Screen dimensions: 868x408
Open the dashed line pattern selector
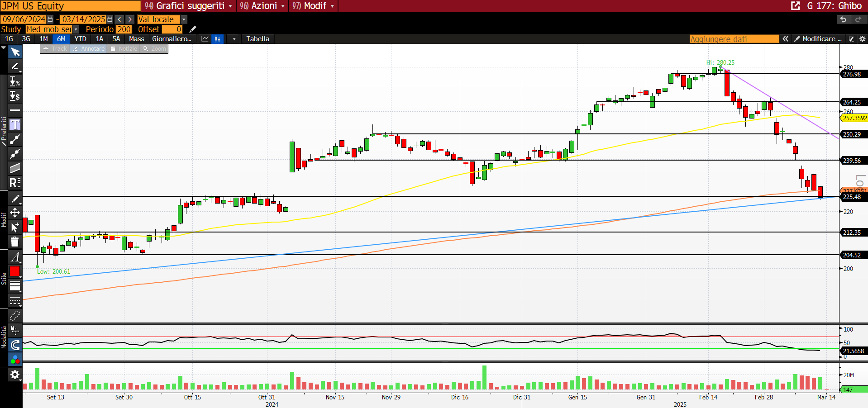[x=15, y=300]
